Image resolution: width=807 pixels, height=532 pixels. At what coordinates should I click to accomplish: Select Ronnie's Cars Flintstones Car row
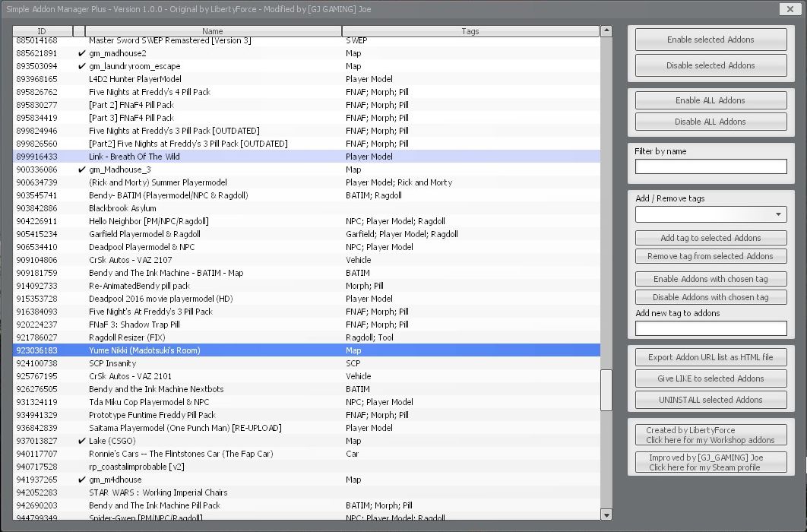(x=306, y=454)
